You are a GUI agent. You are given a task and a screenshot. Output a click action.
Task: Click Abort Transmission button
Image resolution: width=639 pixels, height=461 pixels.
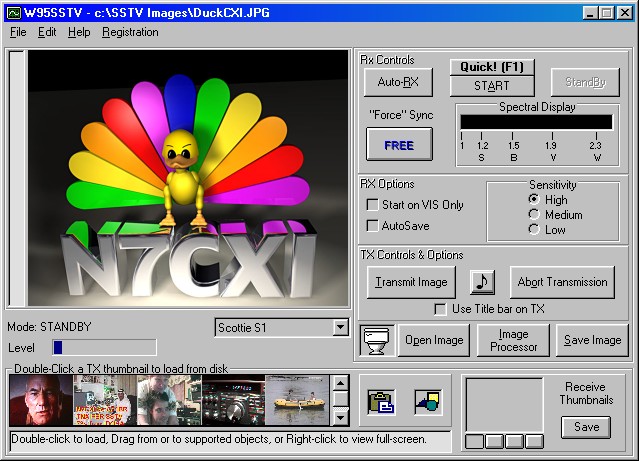click(562, 282)
